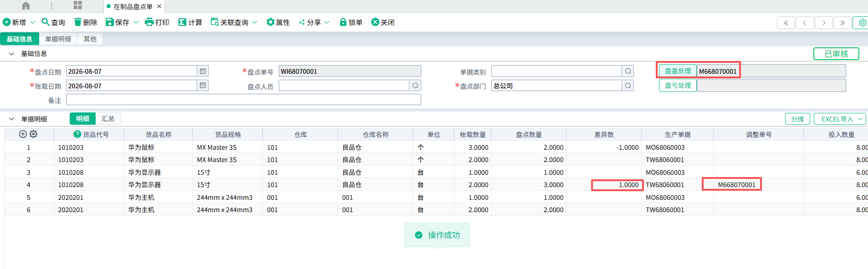The image size is (868, 269).
Task: Open settings gear at top right
Action: click(x=862, y=23)
